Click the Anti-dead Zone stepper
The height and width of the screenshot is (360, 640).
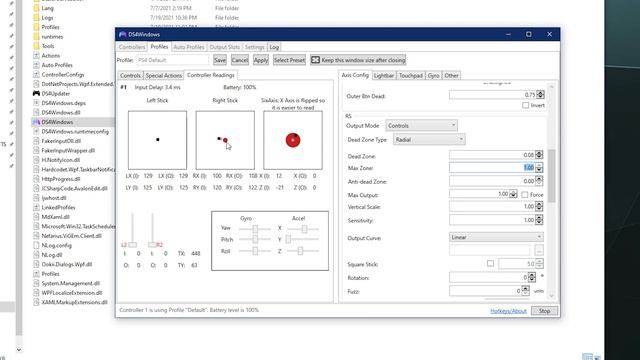[539, 180]
